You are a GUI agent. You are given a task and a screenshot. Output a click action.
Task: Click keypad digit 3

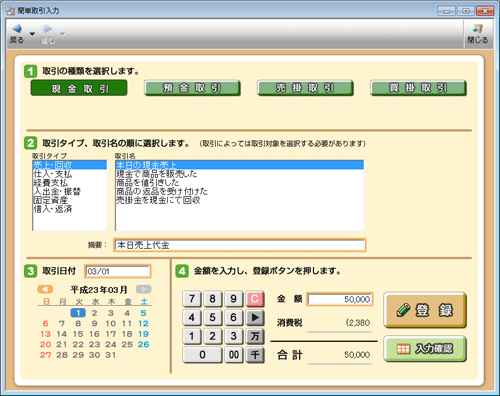pos(233,336)
